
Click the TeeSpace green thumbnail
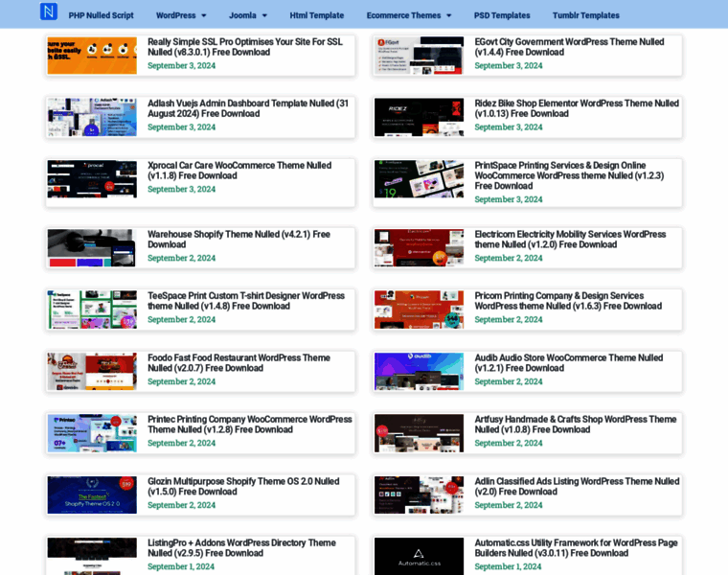tap(92, 310)
